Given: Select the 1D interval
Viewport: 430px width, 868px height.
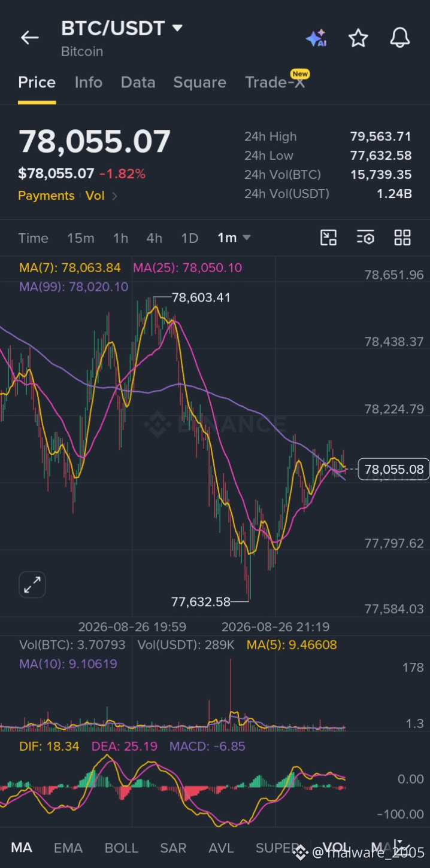Looking at the screenshot, I should (x=189, y=238).
